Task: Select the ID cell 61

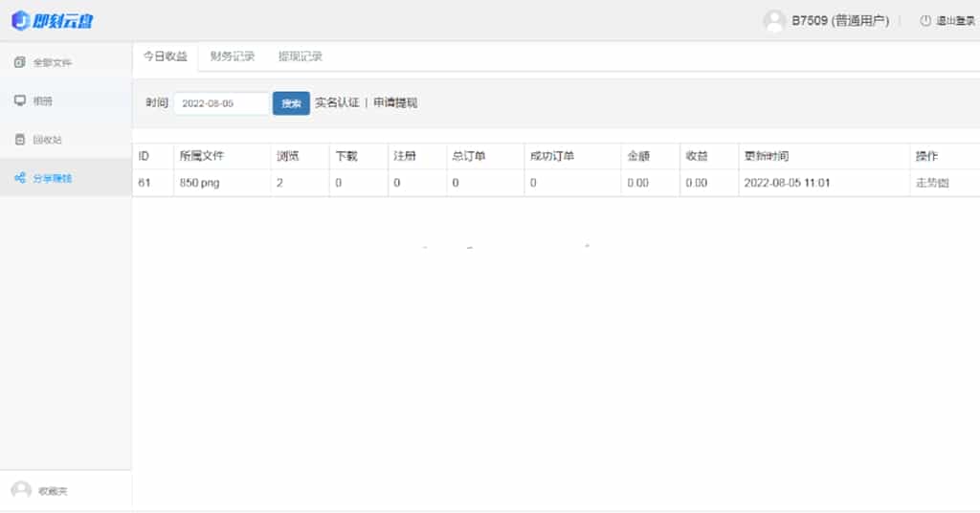Action: (x=153, y=183)
